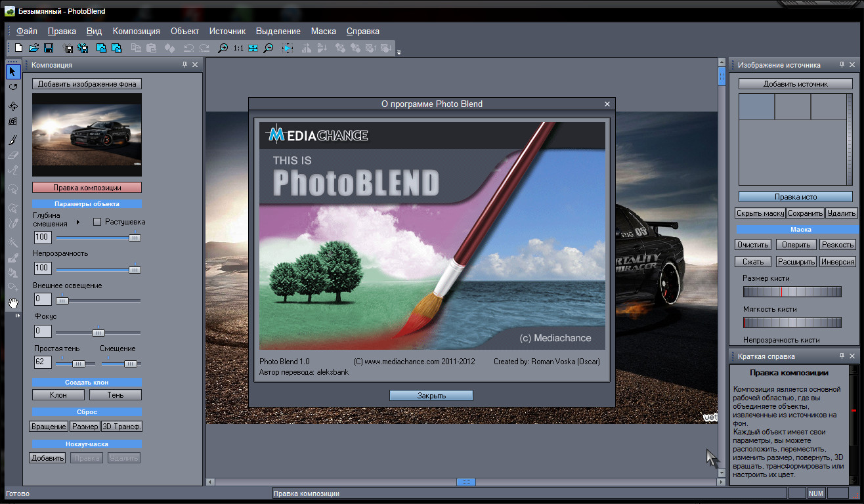Select the hand pan tool
The height and width of the screenshot is (504, 864).
point(13,303)
